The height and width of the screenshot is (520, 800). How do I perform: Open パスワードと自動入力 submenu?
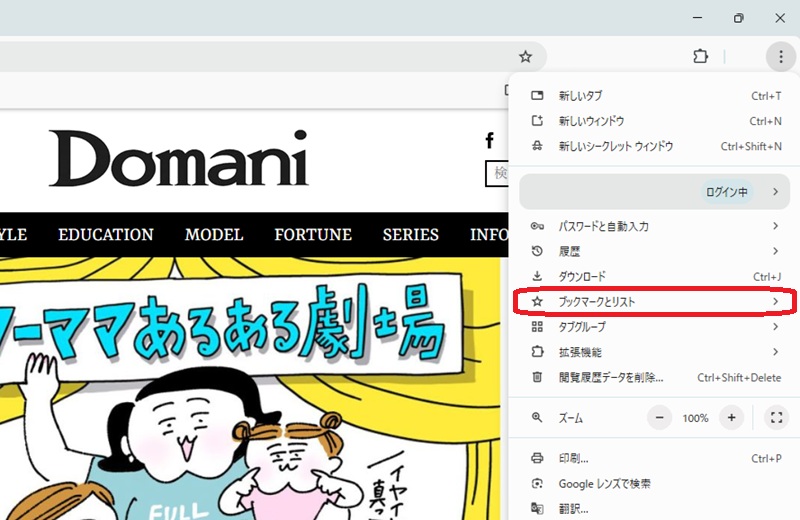(654, 226)
